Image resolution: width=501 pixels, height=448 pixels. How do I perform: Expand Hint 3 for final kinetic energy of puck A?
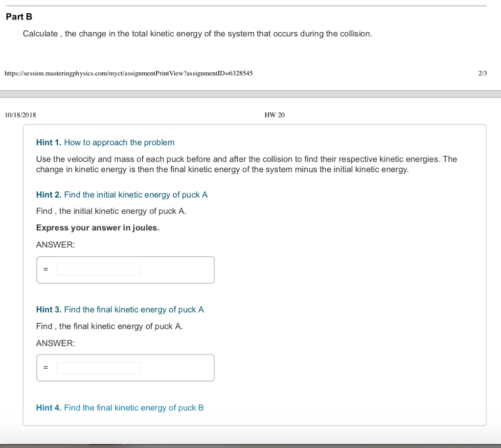(x=120, y=309)
